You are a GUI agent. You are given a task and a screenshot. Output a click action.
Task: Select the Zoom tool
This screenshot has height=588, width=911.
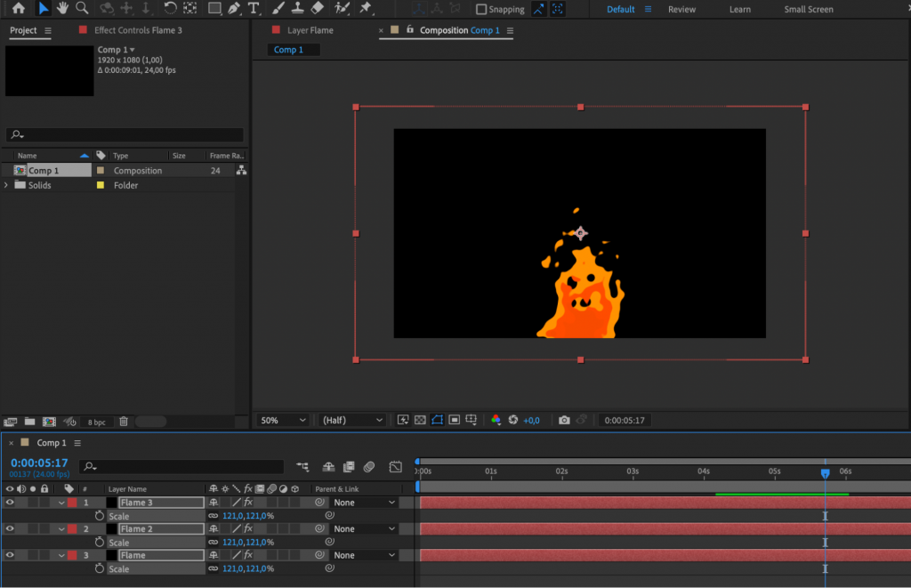82,9
